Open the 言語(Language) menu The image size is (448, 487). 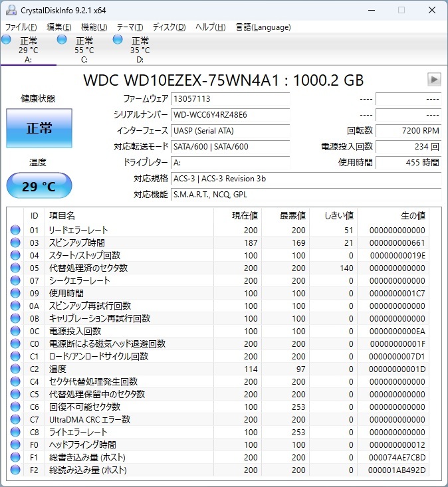click(x=263, y=27)
